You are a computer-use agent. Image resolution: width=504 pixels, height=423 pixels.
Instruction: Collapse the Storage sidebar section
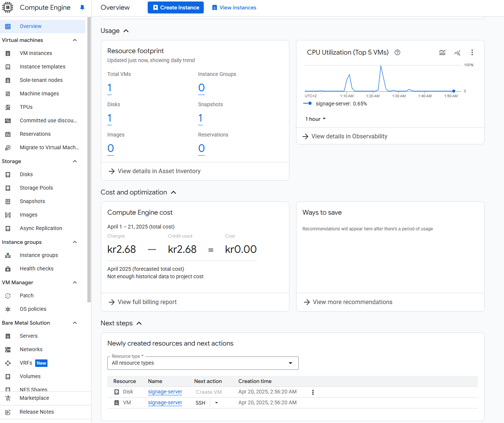coord(75,161)
